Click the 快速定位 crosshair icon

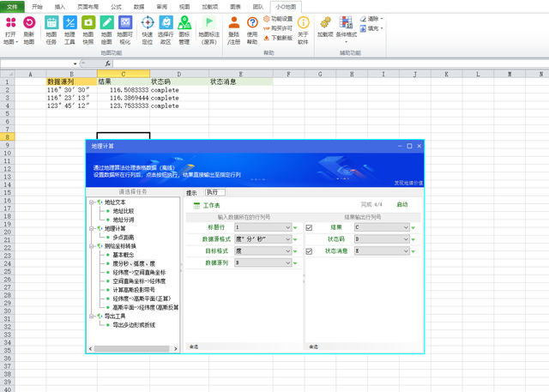148,23
